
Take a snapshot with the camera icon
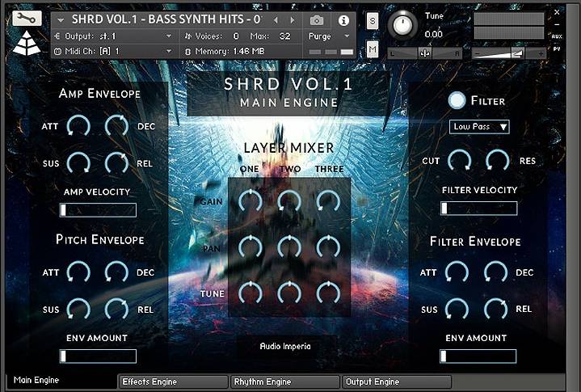[317, 19]
